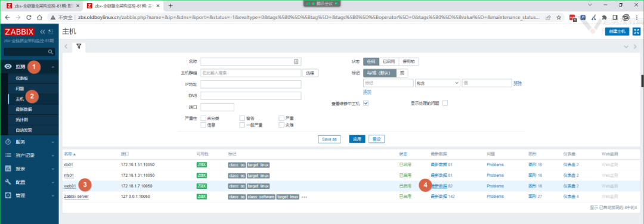Reload the page
The width and height of the screenshot is (644, 224).
point(29,18)
